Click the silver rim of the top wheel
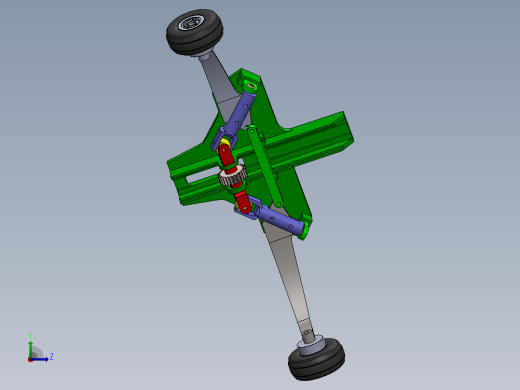Viewport: 520px width, 390px height. click(190, 23)
